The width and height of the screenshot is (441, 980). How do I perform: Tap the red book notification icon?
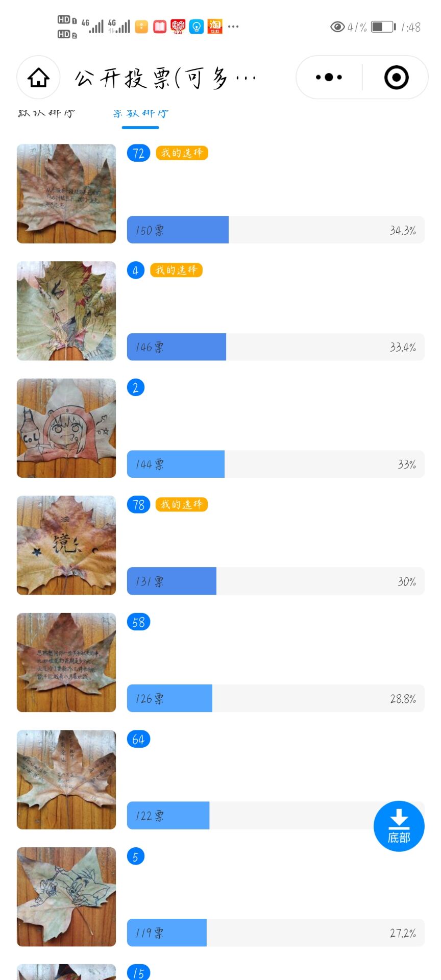click(160, 27)
